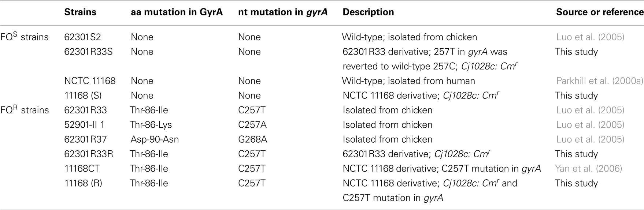Open the Luo et al. (2005) reference for 62301S2
The height and width of the screenshot is (210, 644).
tap(590, 37)
